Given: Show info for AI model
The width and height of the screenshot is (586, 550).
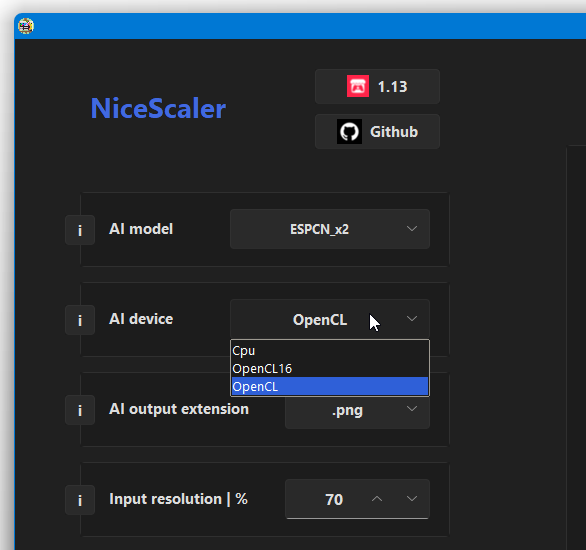Looking at the screenshot, I should [80, 230].
